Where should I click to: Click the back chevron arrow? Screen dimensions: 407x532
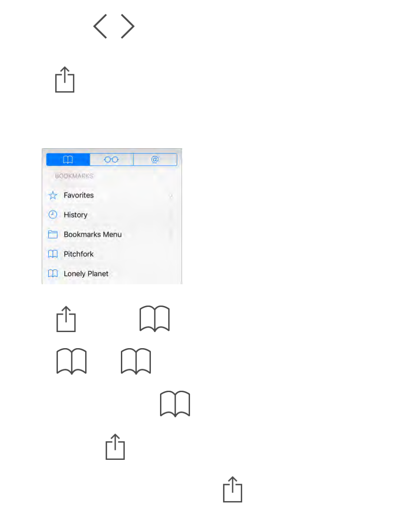100,27
